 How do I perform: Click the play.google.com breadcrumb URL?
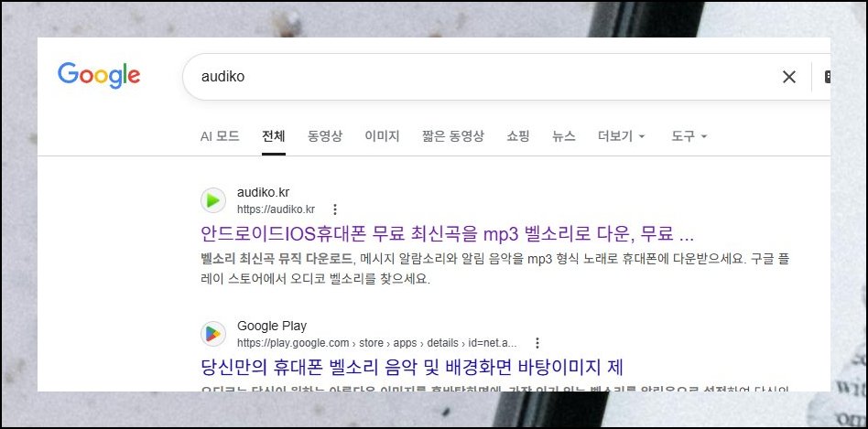(x=377, y=343)
